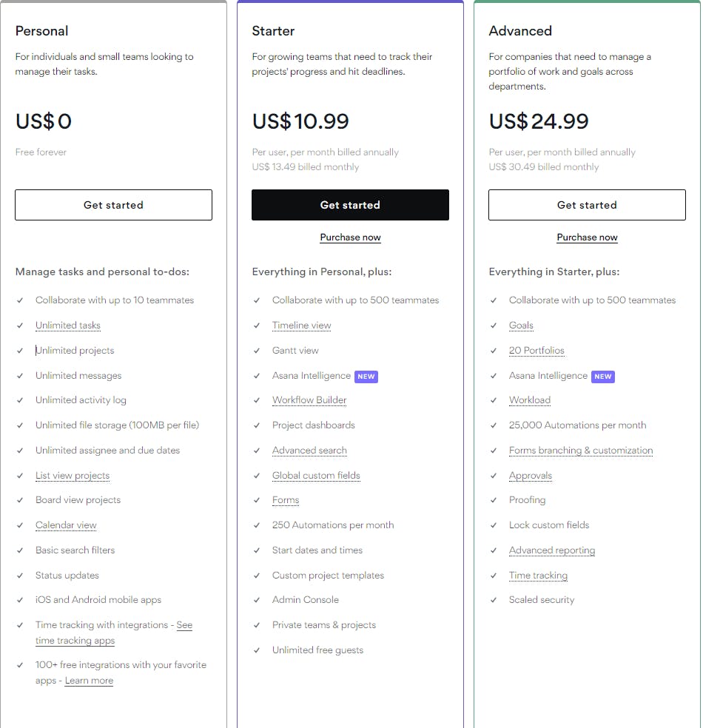Click Get started under the Starter plan
Viewport: 703px width, 728px height.
pos(350,205)
